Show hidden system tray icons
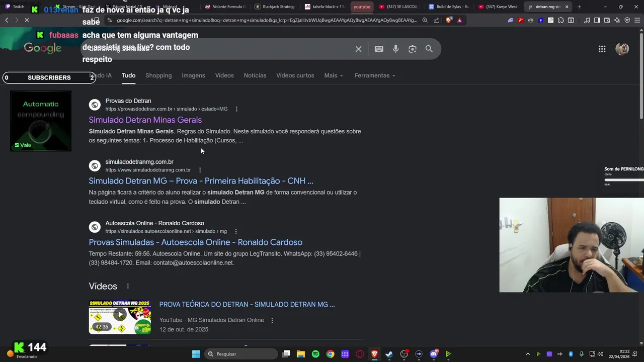 (527, 354)
